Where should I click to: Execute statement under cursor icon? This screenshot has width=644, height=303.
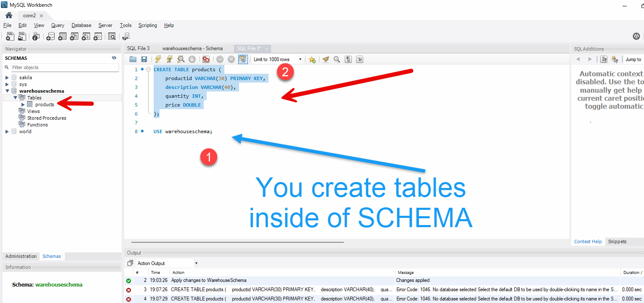[x=170, y=59]
